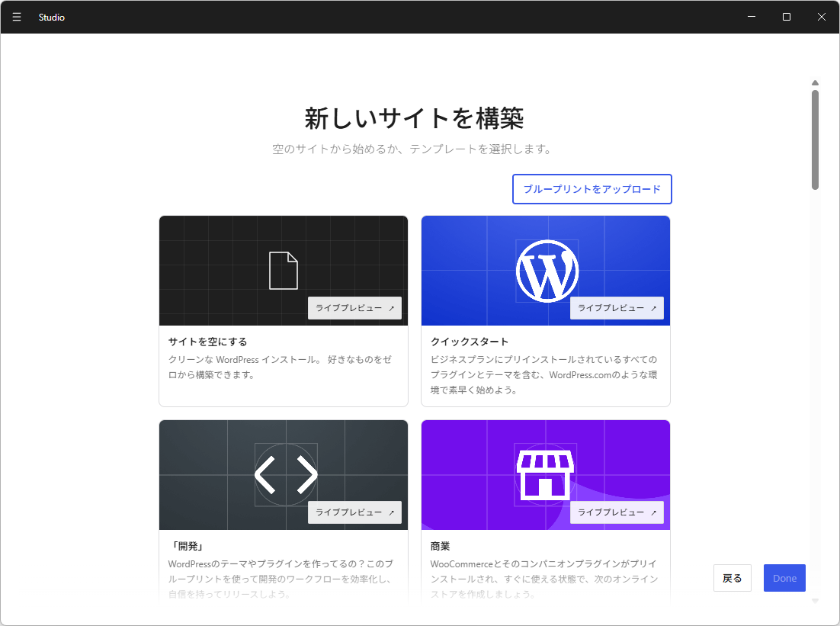Open live preview for サイトを空にする template

click(354, 308)
